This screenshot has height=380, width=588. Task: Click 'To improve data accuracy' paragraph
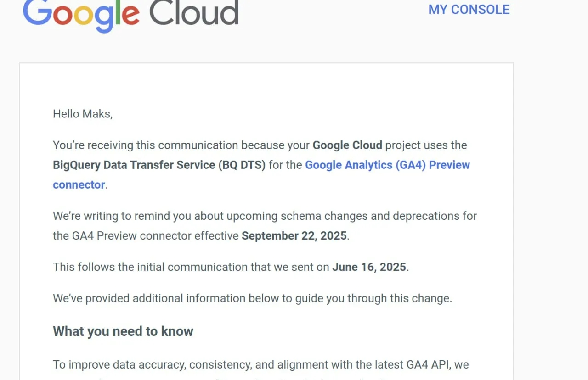pos(260,365)
